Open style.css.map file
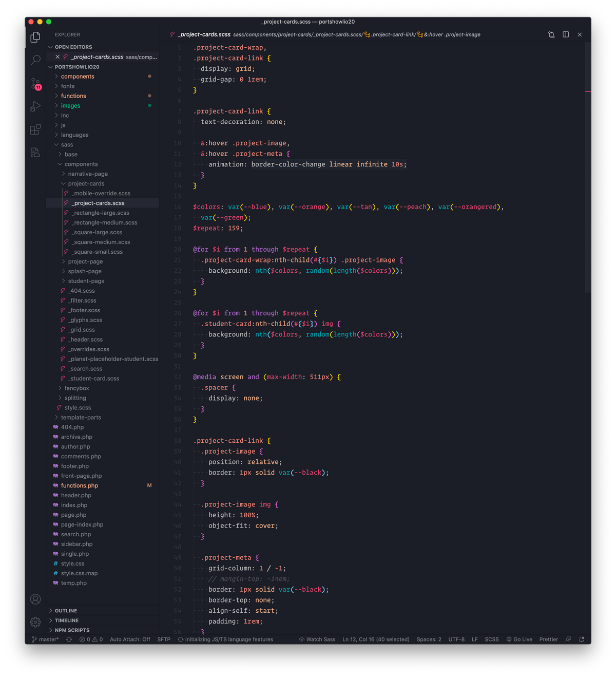Viewport: 616px width, 677px height. (x=103, y=574)
